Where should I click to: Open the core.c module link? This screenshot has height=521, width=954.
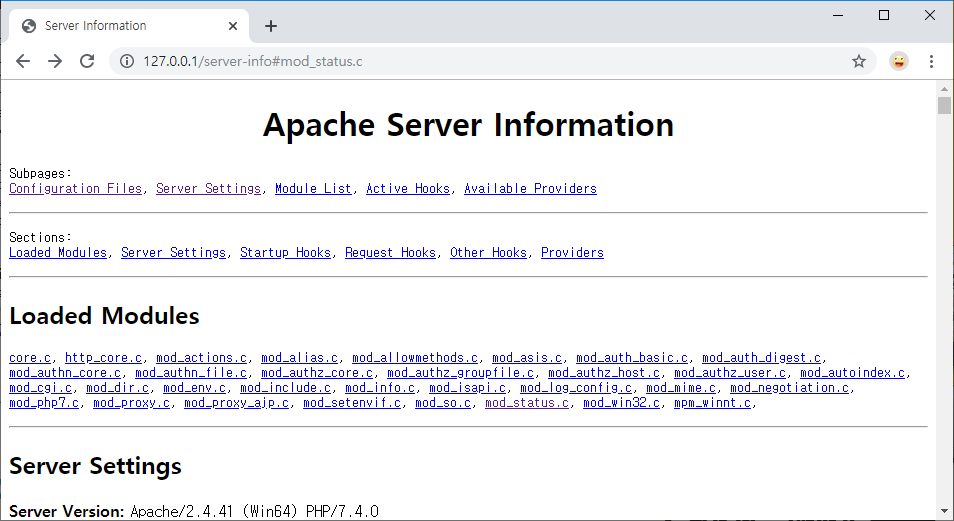[30, 358]
